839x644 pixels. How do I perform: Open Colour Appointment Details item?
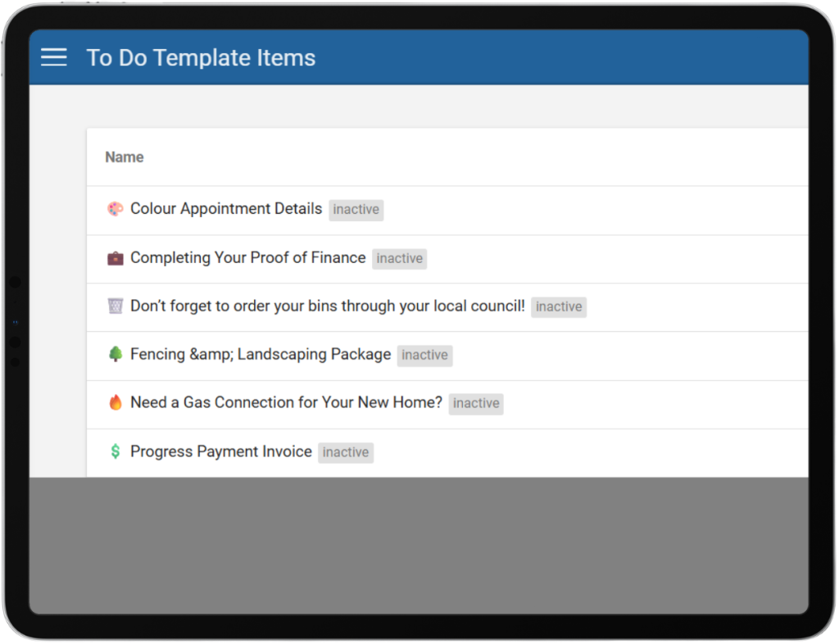point(226,209)
